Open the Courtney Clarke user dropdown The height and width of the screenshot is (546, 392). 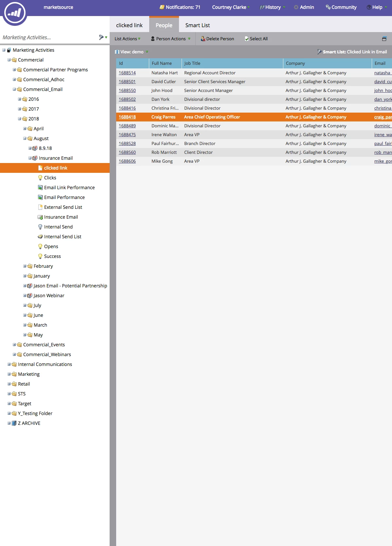coord(231,7)
